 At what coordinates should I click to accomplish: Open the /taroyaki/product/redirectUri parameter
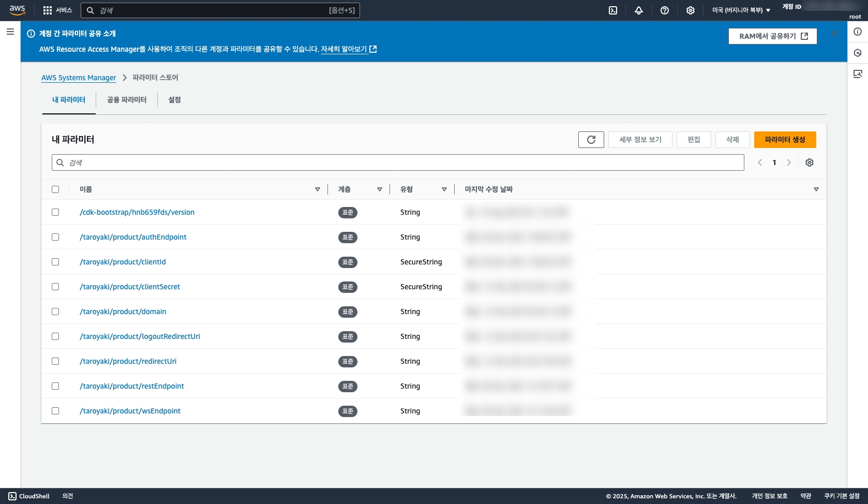click(x=128, y=361)
